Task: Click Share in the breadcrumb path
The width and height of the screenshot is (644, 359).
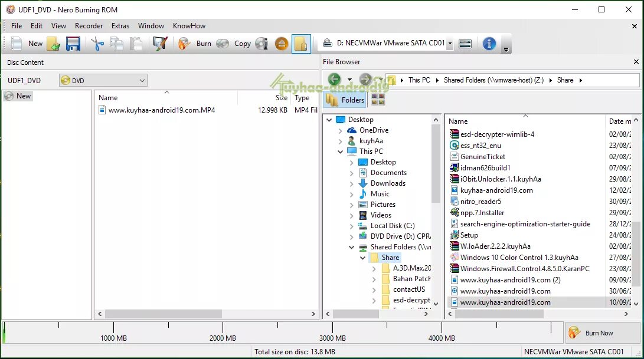Action: point(565,80)
